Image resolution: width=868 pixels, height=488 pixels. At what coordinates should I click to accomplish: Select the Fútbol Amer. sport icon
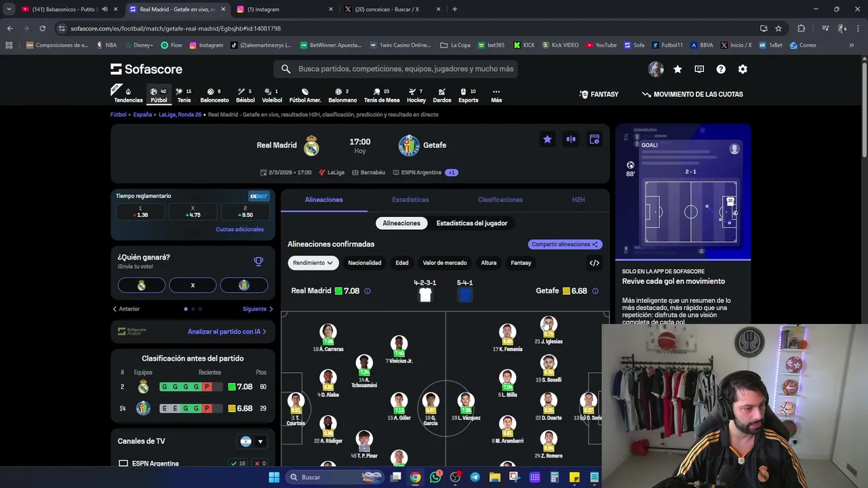click(305, 95)
